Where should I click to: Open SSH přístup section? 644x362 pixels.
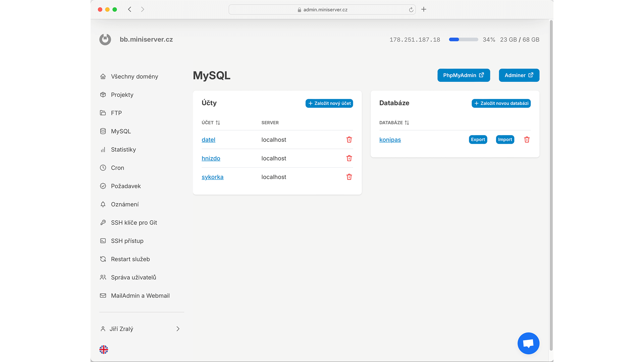coord(127,241)
